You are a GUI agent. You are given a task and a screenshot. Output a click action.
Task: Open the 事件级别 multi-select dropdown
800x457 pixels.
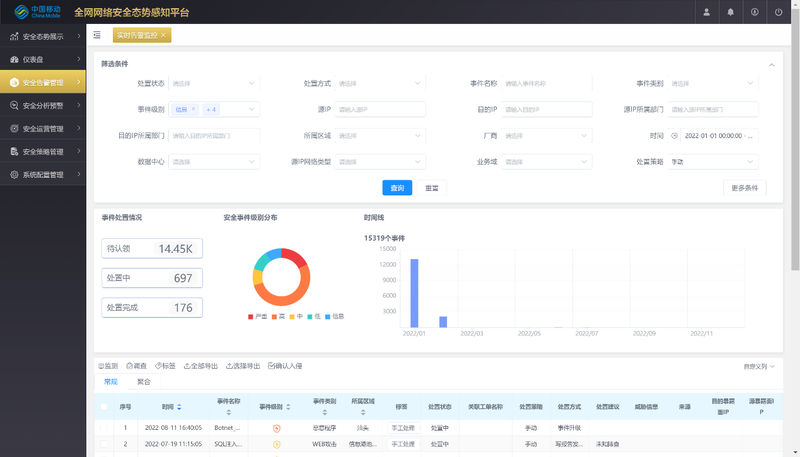pyautogui.click(x=214, y=109)
